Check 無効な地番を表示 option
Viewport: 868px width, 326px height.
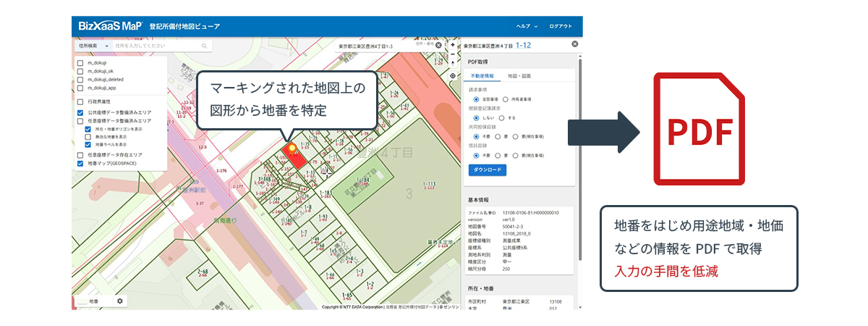pyautogui.click(x=88, y=136)
